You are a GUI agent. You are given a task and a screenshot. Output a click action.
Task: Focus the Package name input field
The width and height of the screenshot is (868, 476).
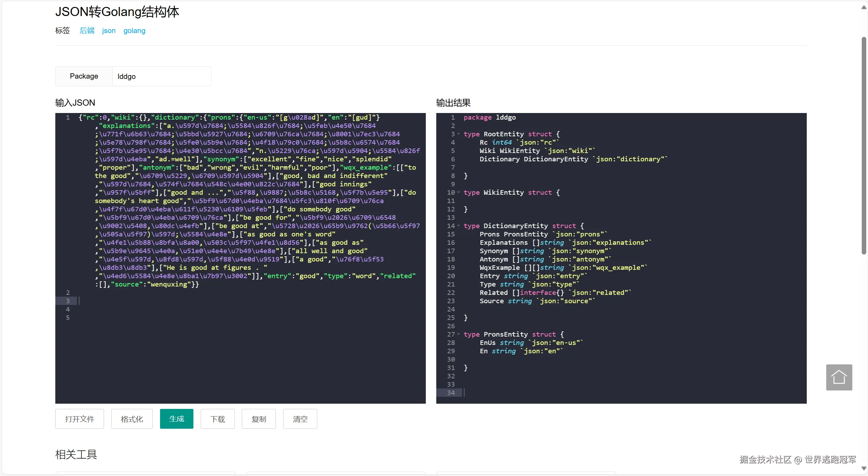click(x=161, y=76)
